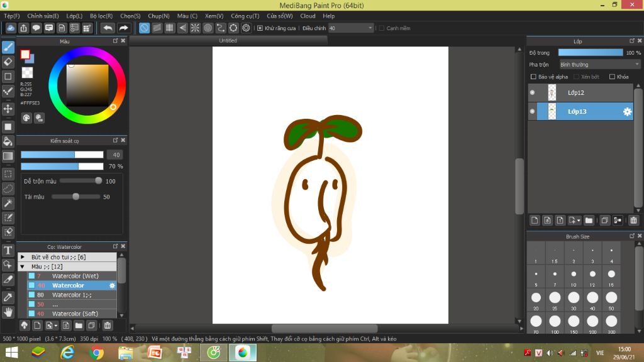This screenshot has width=644, height=362.
Task: Save to cloud using the cloud icon
Action: 11,28
